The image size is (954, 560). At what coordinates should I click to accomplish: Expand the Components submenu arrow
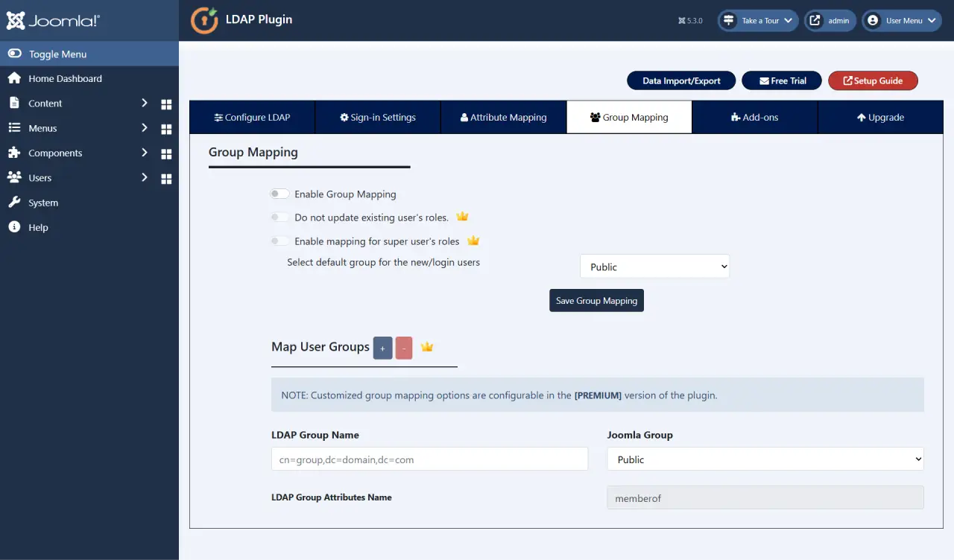pos(145,153)
